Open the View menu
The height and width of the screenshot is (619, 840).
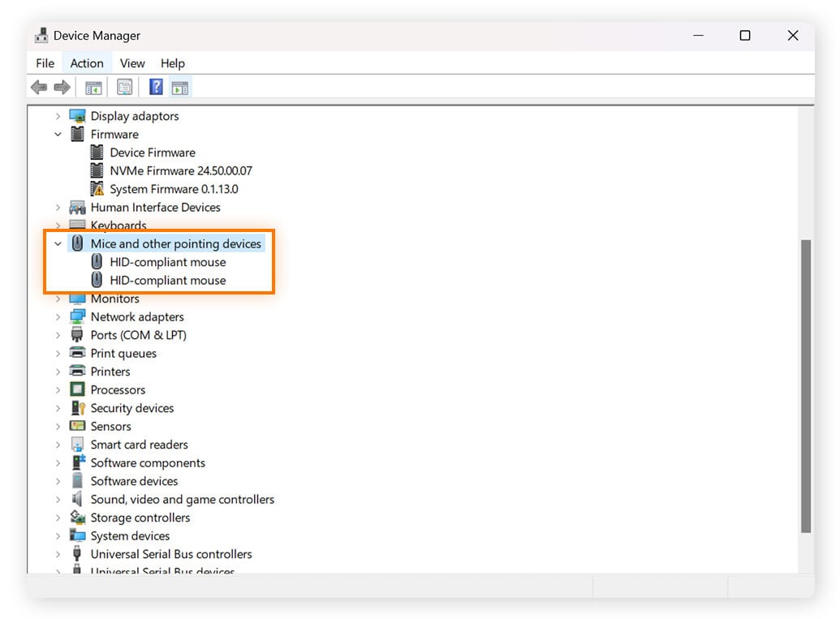132,63
